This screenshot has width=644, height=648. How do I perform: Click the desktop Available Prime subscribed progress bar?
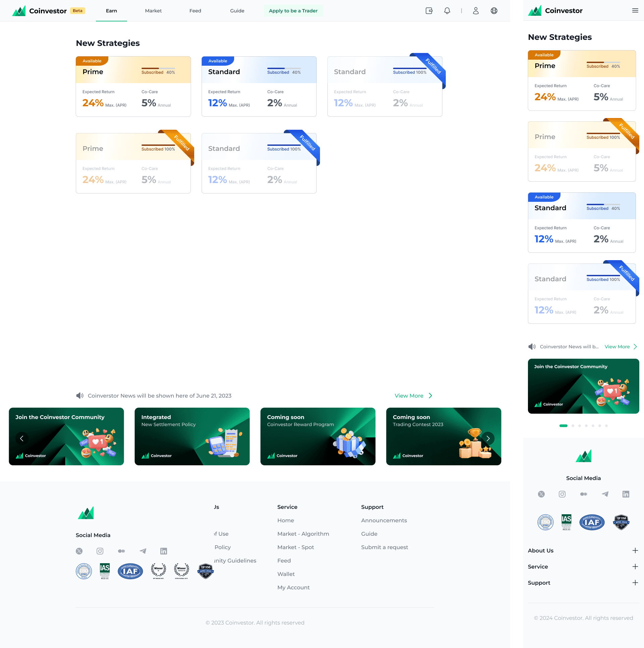(x=158, y=68)
